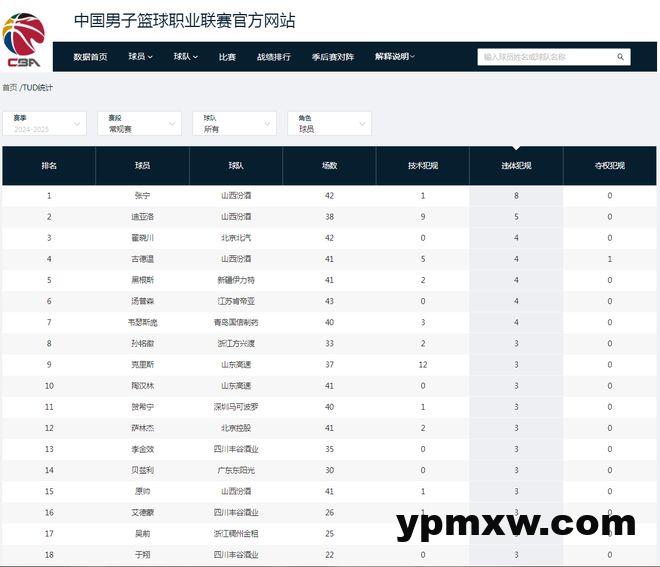Expand the 球员 navigation menu
Image resolution: width=660 pixels, height=567 pixels.
tap(140, 57)
